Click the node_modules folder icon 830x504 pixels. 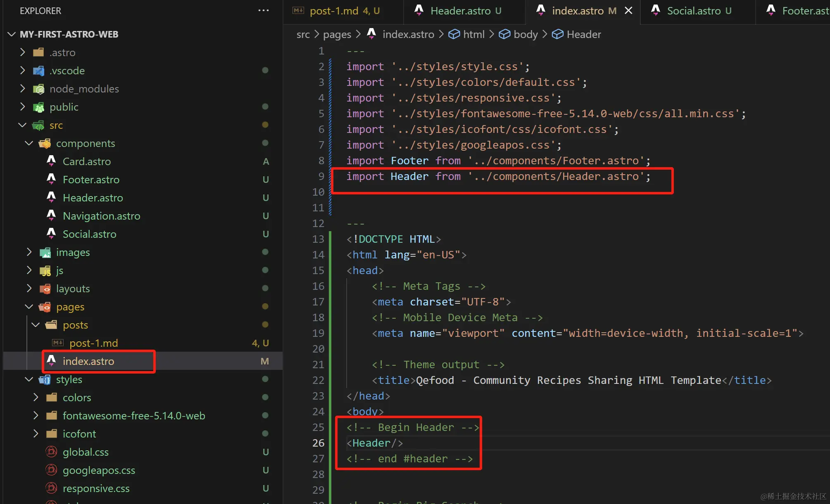click(38, 89)
